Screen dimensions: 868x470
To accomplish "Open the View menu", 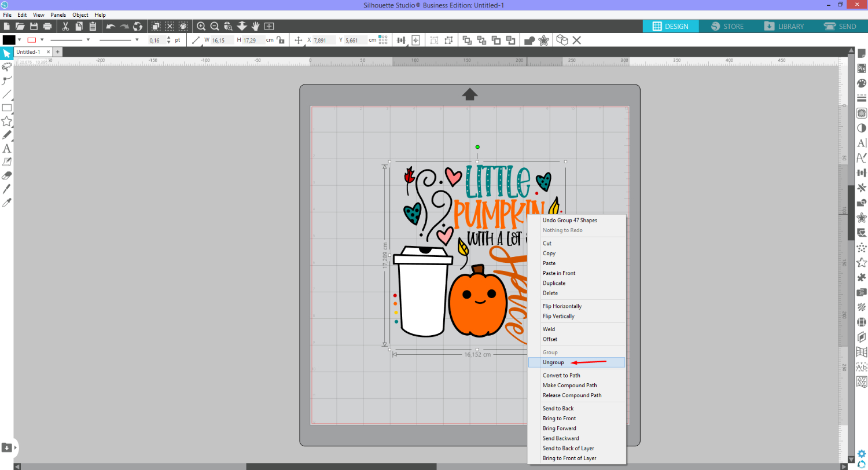I will pos(39,14).
